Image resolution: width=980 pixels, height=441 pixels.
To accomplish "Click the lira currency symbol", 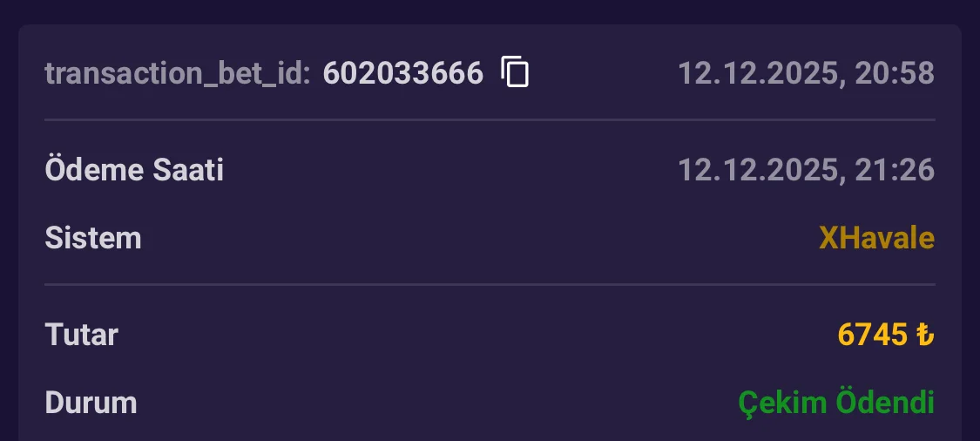I will (x=925, y=335).
